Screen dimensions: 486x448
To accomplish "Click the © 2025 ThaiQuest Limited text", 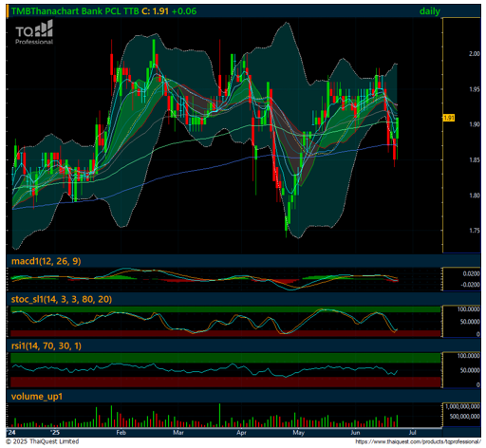I will click(43, 441).
